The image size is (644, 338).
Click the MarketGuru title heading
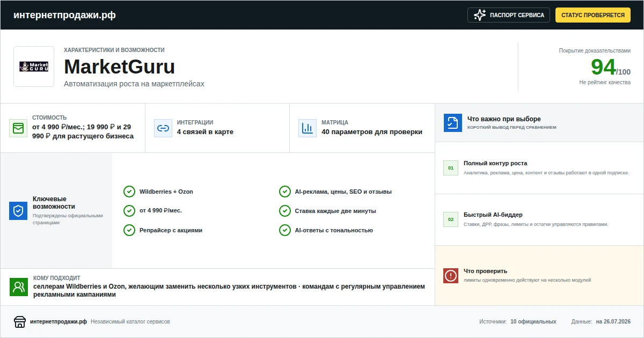point(120,67)
